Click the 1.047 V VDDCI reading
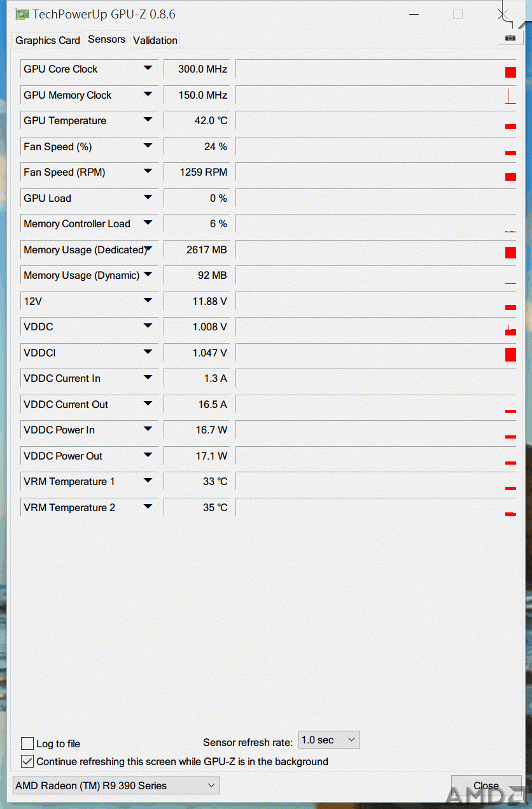The image size is (532, 809). point(197,353)
